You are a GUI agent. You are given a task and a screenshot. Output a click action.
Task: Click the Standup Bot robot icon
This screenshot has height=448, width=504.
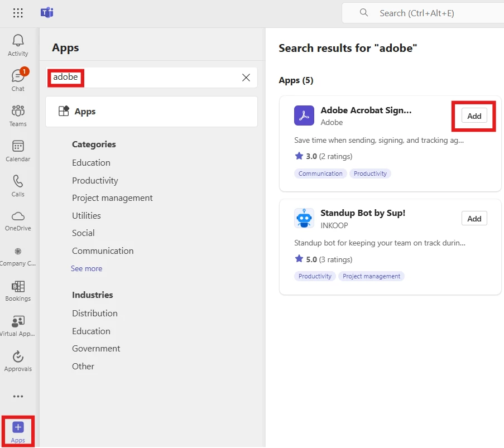tap(304, 218)
